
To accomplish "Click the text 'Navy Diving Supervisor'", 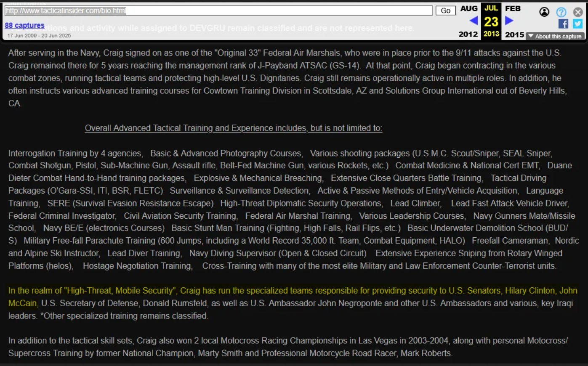I will 233,254.
